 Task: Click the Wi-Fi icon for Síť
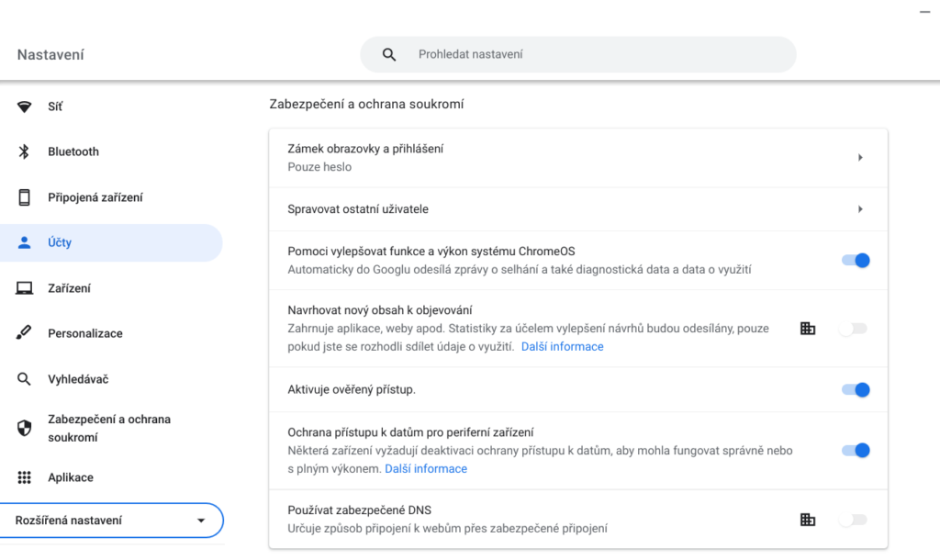pyautogui.click(x=25, y=106)
